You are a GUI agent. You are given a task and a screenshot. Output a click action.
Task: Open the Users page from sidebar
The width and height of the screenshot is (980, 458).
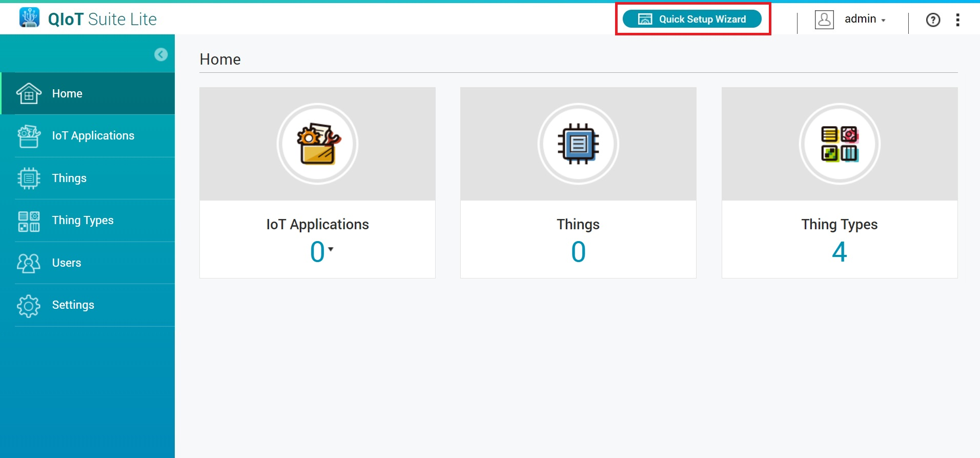point(66,263)
